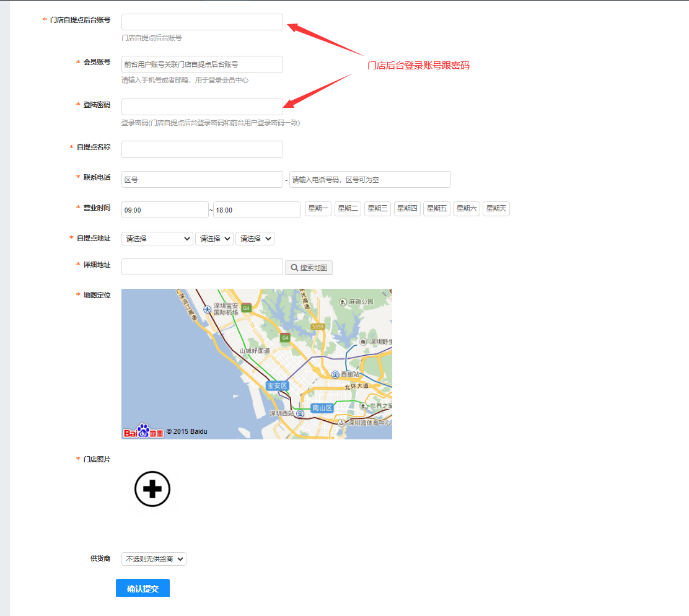689x616 pixels.
Task: Click the 登陆密码 password field
Action: coord(202,107)
